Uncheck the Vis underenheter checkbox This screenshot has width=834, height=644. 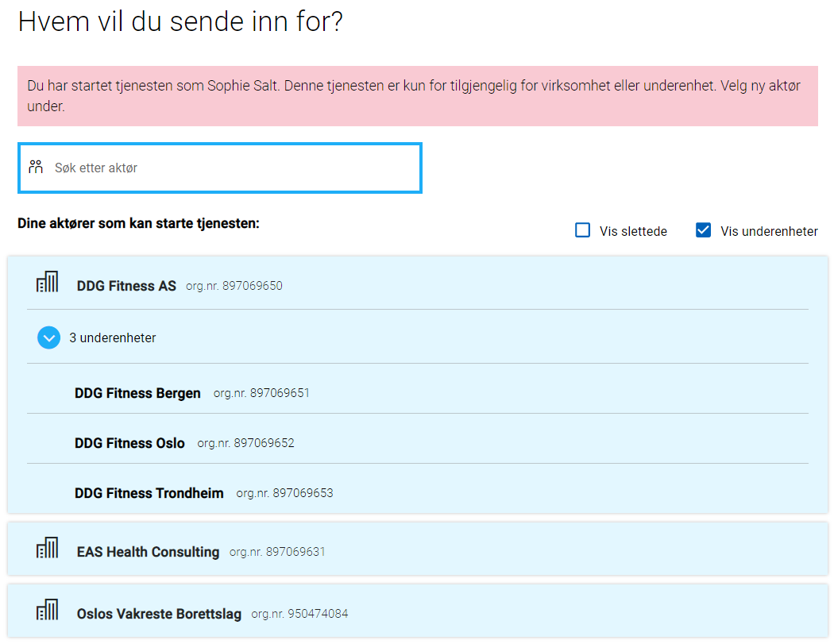point(703,231)
